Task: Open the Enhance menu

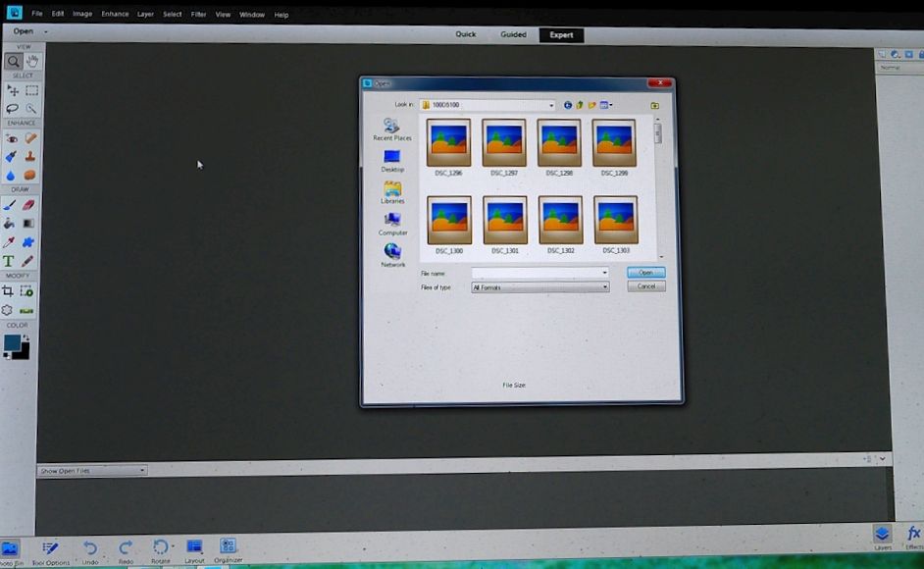Action: (115, 15)
